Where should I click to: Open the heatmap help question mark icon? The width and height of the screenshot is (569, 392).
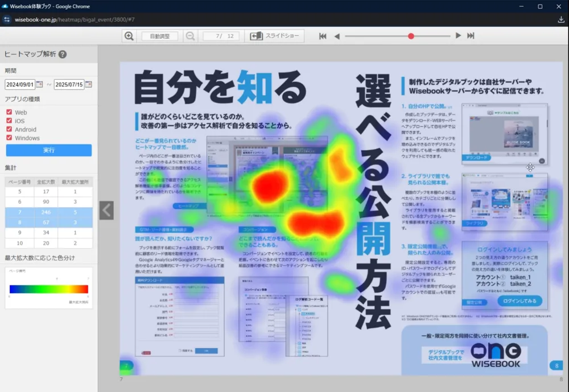pyautogui.click(x=63, y=54)
